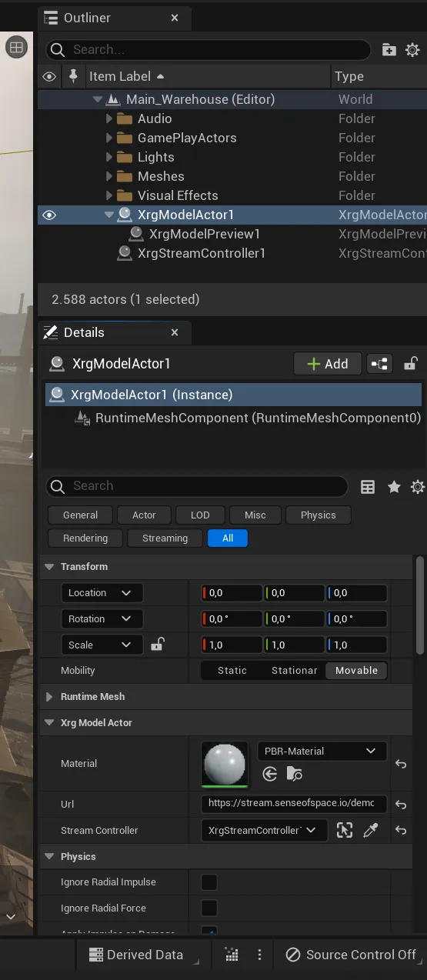Set Mobility to Stationary

(x=294, y=671)
